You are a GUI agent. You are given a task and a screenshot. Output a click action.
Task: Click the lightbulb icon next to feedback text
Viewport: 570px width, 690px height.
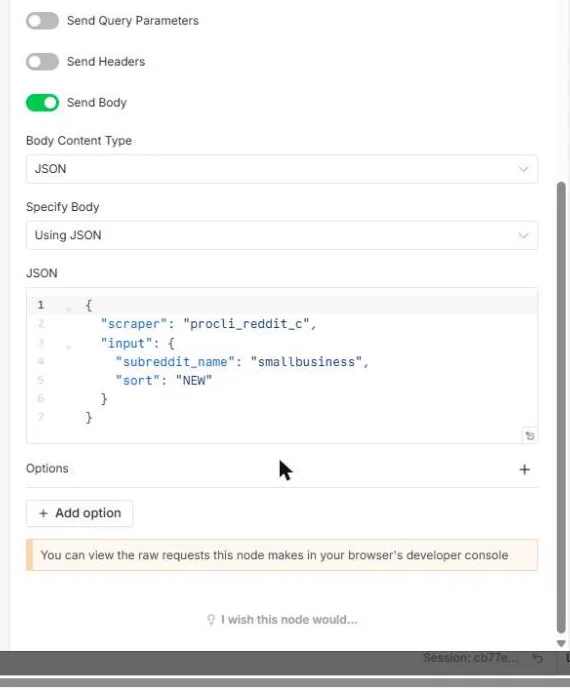click(x=211, y=620)
